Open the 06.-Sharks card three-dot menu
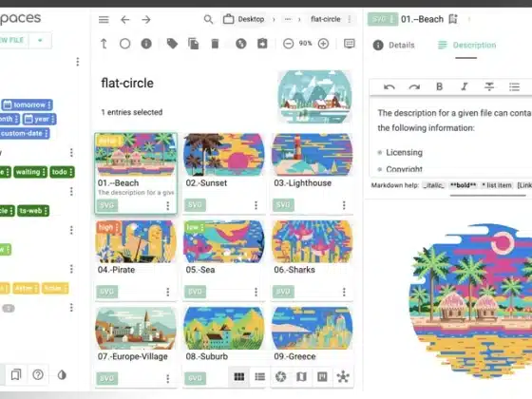Viewport: 532px width, 399px height. [x=344, y=292]
